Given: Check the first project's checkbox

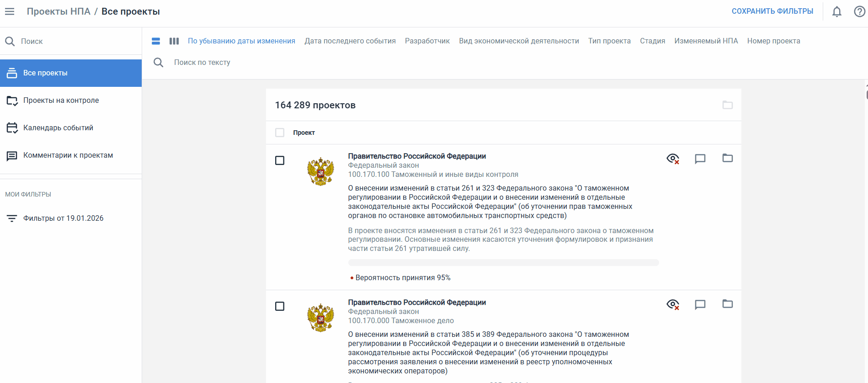Looking at the screenshot, I should (280, 160).
